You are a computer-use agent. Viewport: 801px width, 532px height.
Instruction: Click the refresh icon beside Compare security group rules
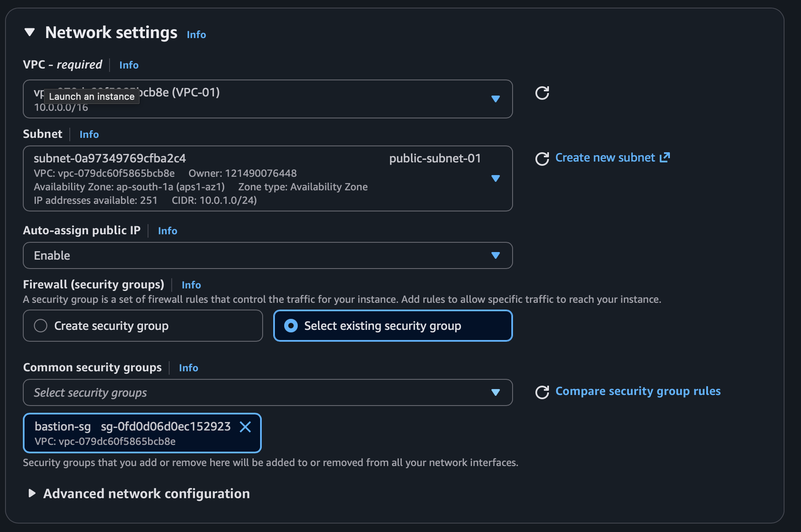542,392
